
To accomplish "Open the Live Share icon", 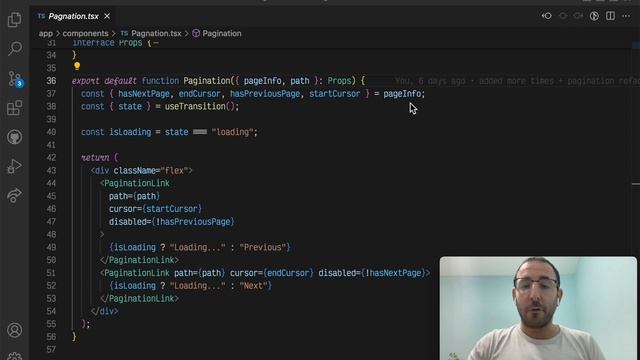I will (14, 195).
